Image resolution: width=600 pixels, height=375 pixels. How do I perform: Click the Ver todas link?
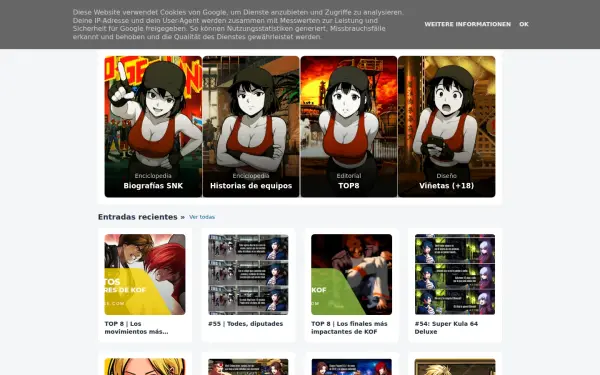[202, 217]
